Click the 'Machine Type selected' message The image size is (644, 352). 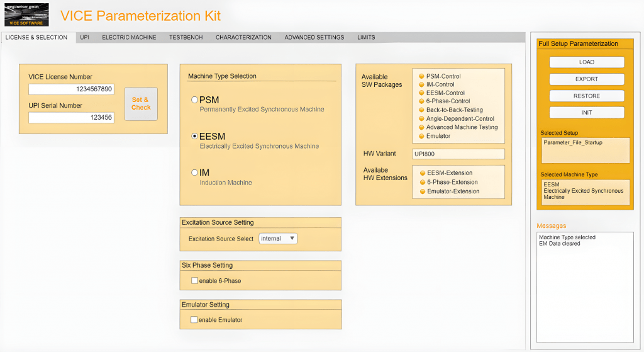[567, 237]
